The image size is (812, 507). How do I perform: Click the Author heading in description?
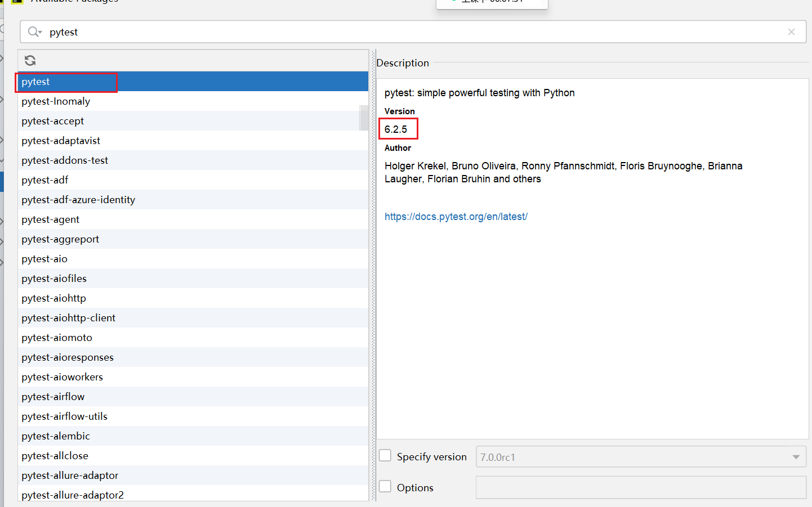[398, 148]
